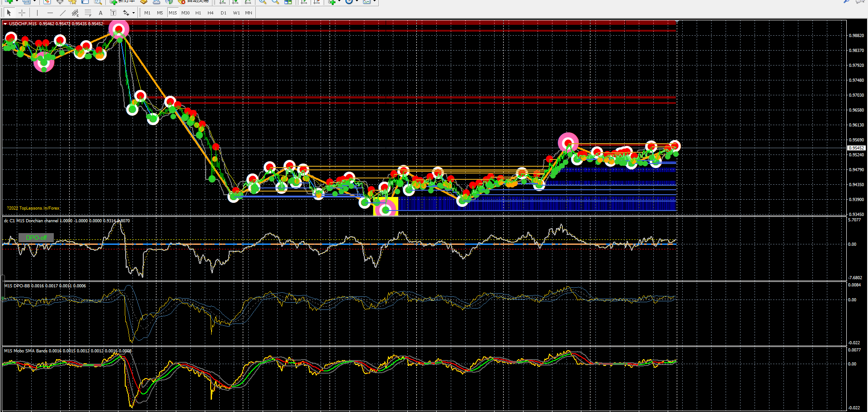Screen dimensions: 868x412
Task: Select the H4 timeframe button
Action: [211, 13]
